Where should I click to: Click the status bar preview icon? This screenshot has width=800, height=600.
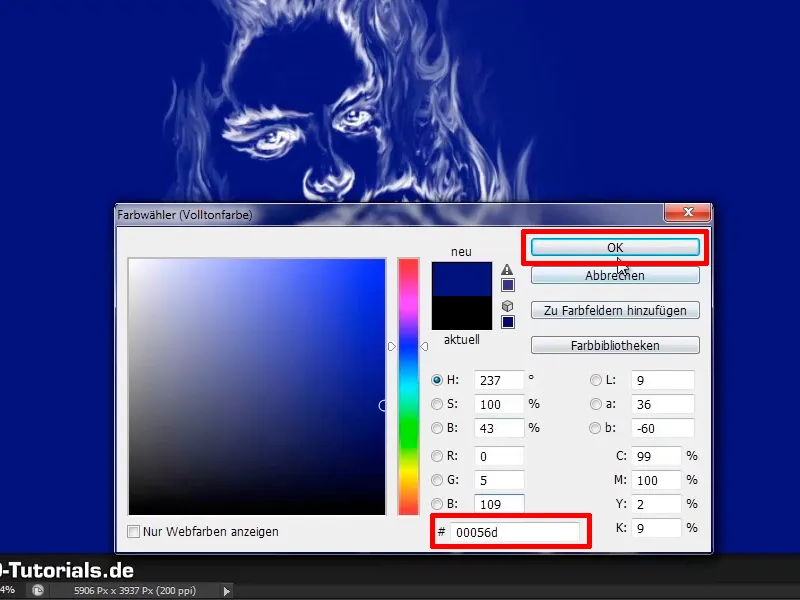click(38, 590)
